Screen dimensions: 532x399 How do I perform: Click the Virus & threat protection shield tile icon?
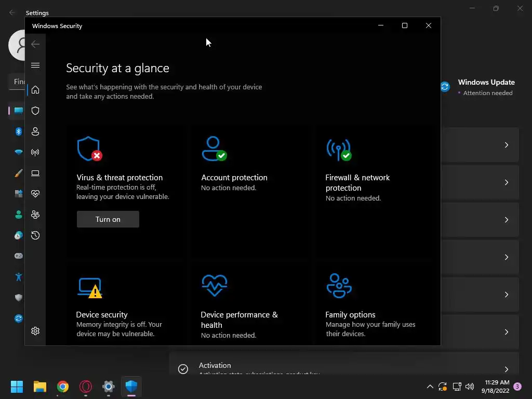pyautogui.click(x=89, y=149)
